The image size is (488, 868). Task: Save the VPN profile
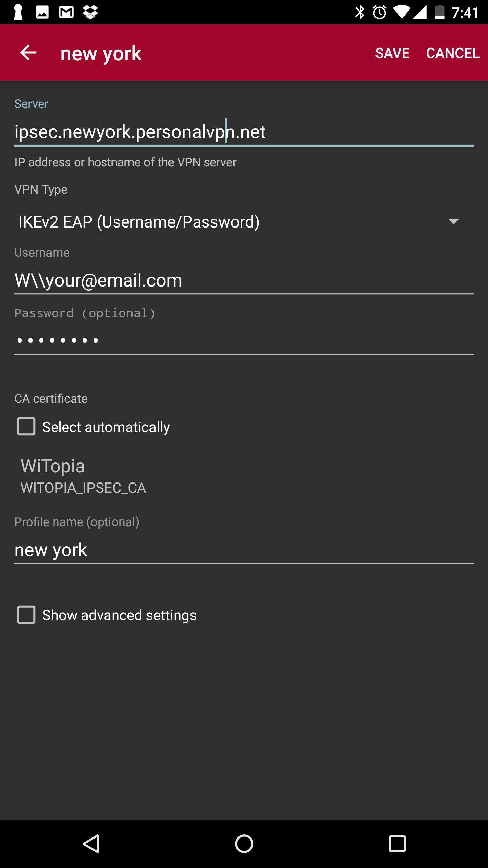tap(392, 53)
